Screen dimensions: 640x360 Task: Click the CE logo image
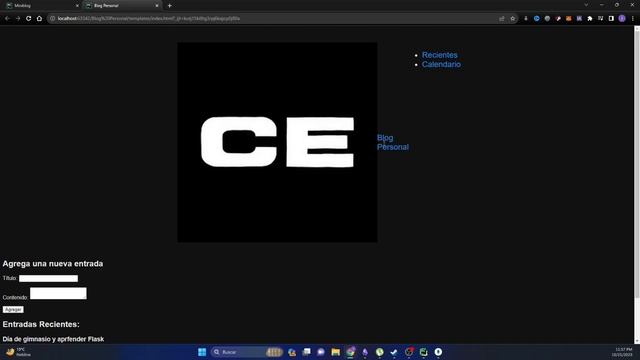pyautogui.click(x=277, y=142)
